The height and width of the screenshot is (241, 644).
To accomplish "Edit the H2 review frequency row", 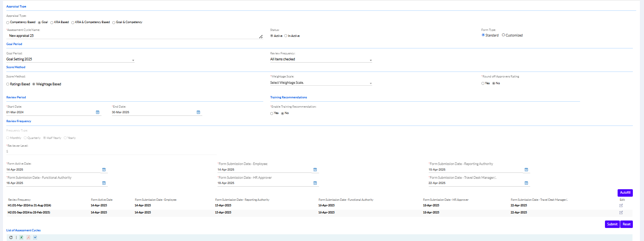I will [x=621, y=212].
